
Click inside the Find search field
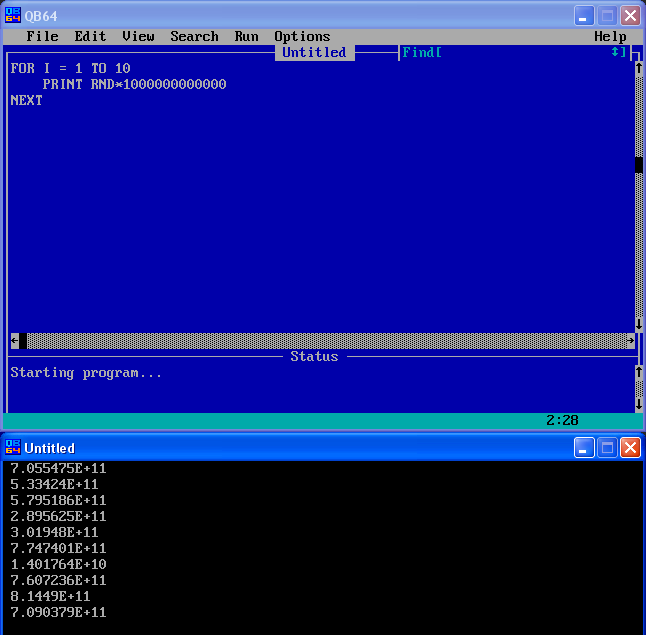520,52
